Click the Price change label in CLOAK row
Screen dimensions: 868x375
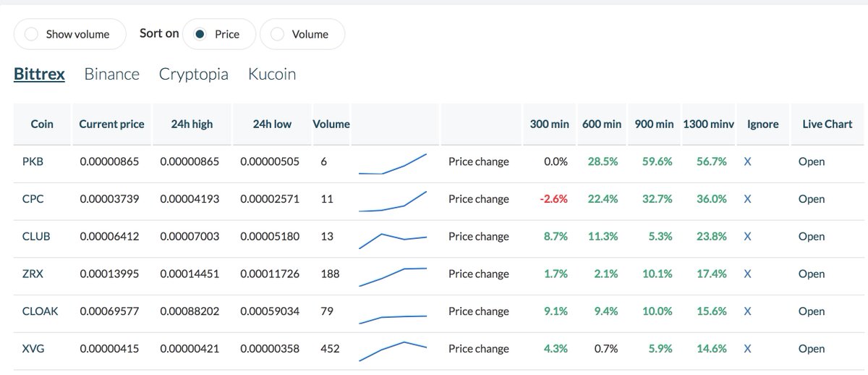(x=479, y=311)
